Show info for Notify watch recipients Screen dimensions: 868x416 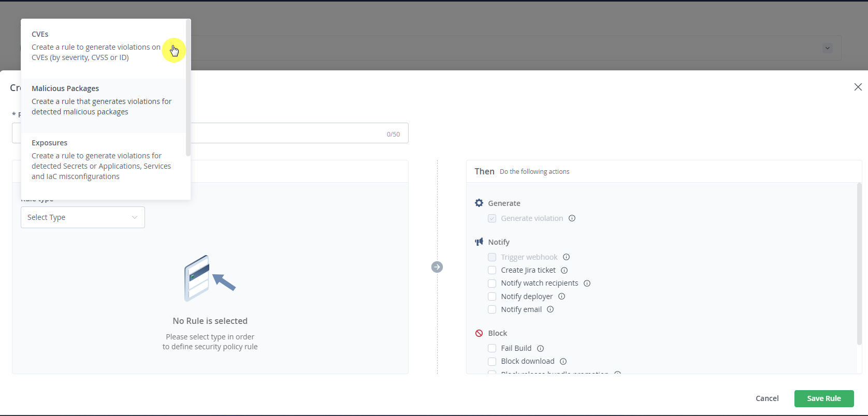(x=587, y=284)
